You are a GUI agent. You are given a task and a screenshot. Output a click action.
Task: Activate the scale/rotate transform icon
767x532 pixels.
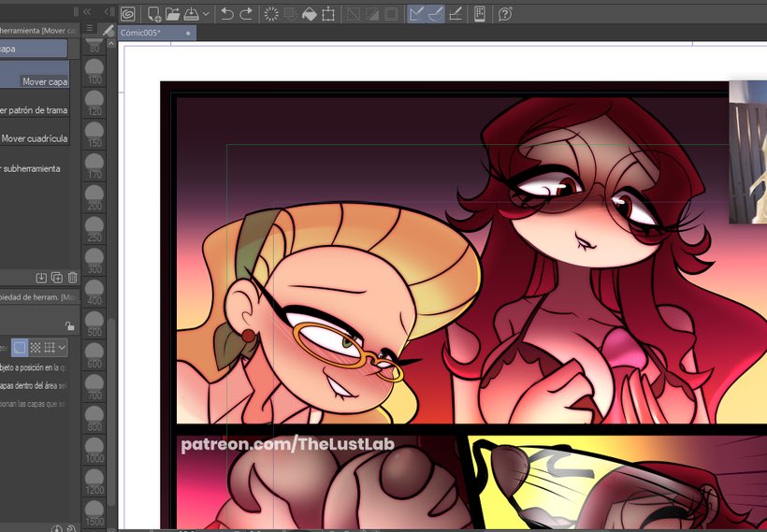click(328, 14)
